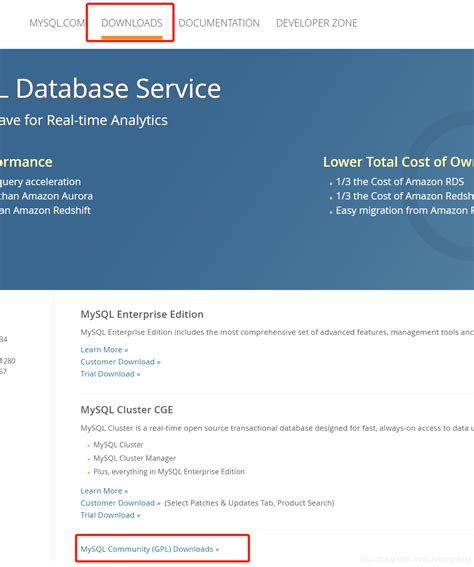Viewport: 474px width, 567px height.
Task: Open Customer Download under Enterprise Edition
Action: click(x=120, y=362)
